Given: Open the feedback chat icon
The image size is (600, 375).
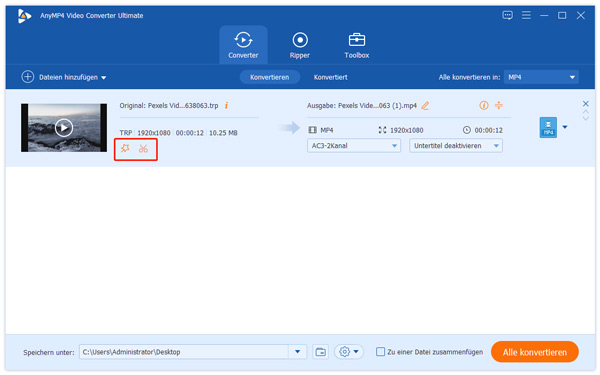Looking at the screenshot, I should pyautogui.click(x=507, y=15).
